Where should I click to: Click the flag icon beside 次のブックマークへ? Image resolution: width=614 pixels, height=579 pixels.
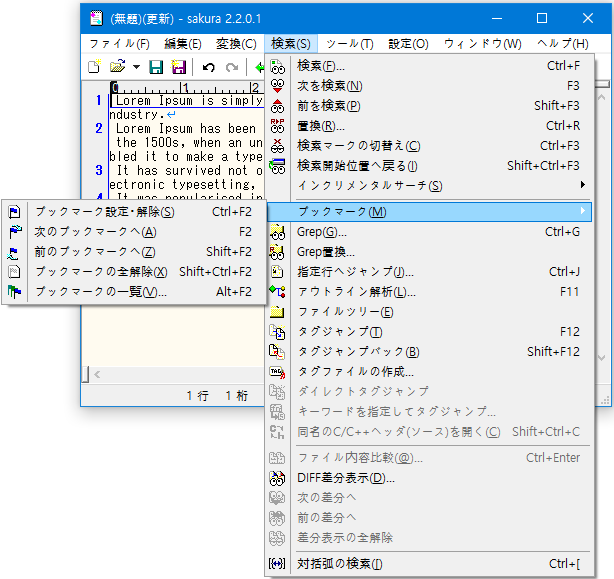[x=14, y=232]
